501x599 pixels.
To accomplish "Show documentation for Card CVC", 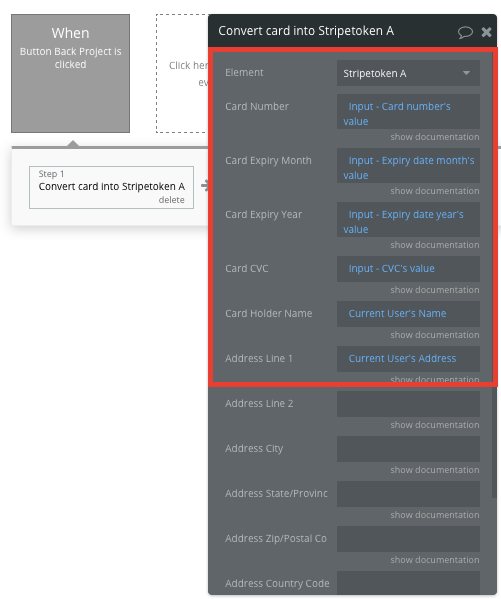I will [x=435, y=290].
